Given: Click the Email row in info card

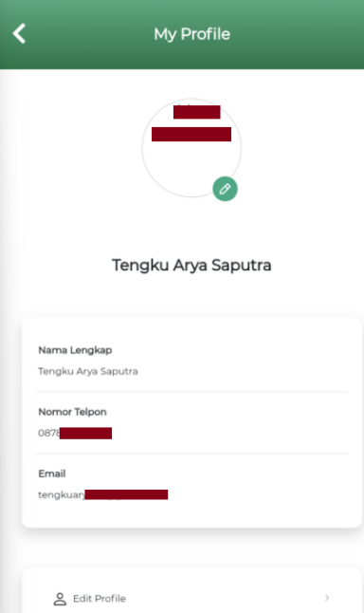Looking at the screenshot, I should 191,485.
